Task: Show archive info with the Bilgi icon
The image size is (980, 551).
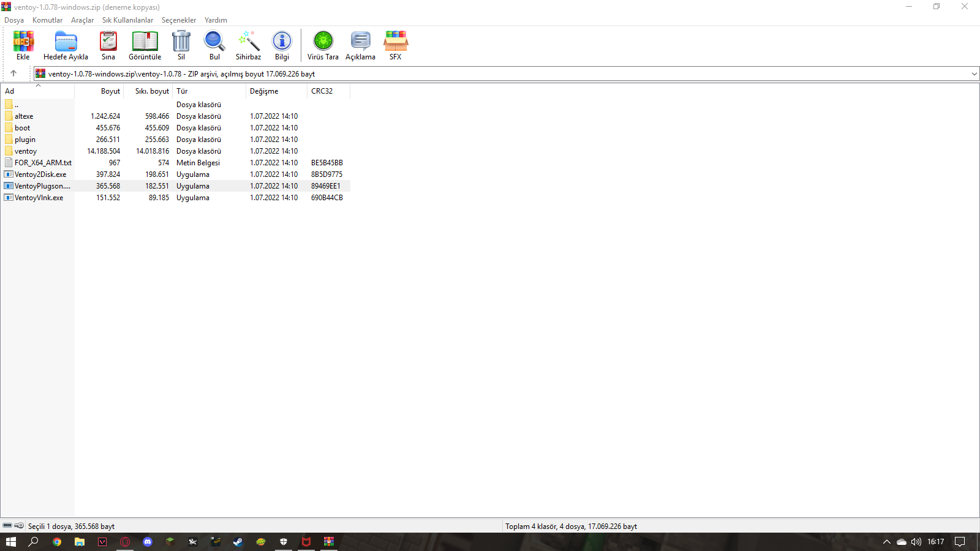Action: click(x=282, y=41)
